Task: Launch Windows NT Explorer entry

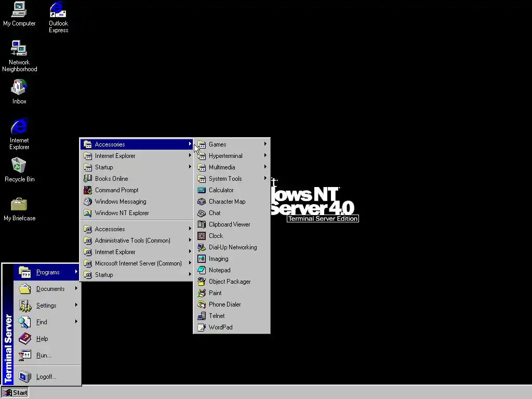Action: pyautogui.click(x=137, y=213)
